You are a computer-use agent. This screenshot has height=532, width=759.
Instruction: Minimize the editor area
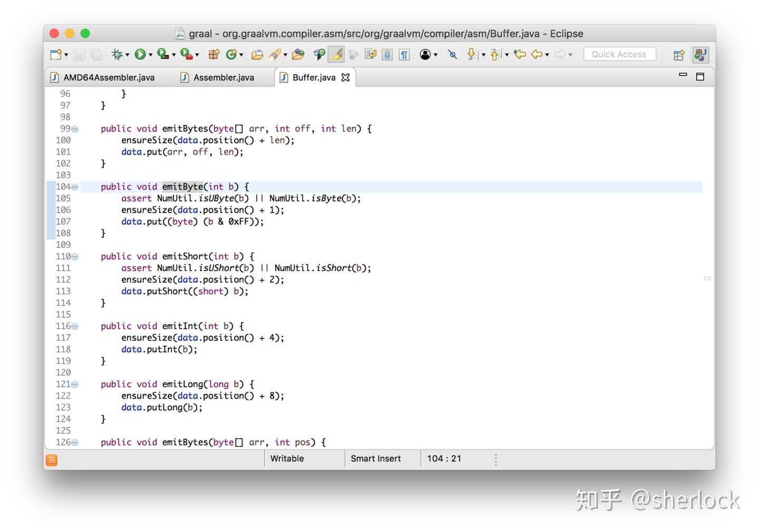point(683,75)
